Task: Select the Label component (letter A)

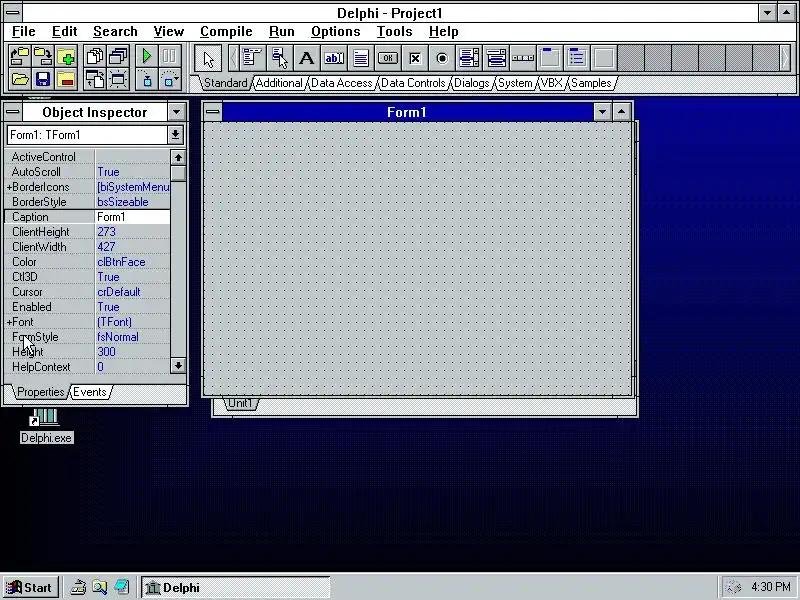Action: pos(307,58)
